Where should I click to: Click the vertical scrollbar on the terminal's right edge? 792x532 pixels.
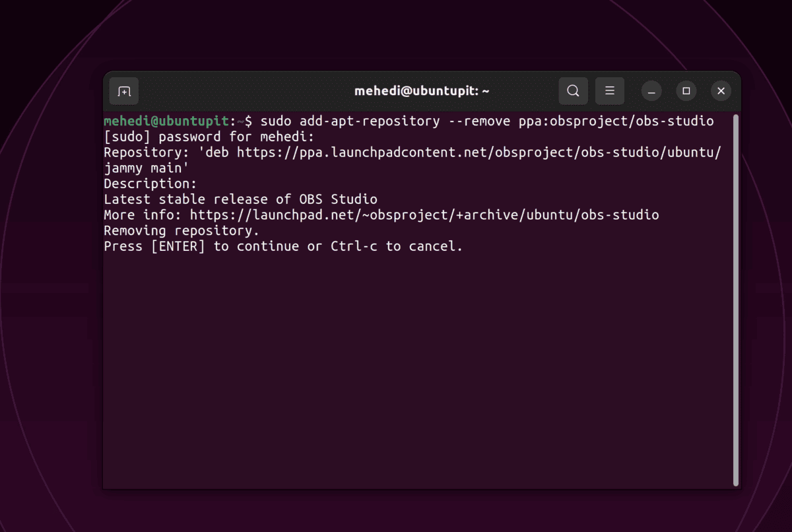tap(736, 300)
